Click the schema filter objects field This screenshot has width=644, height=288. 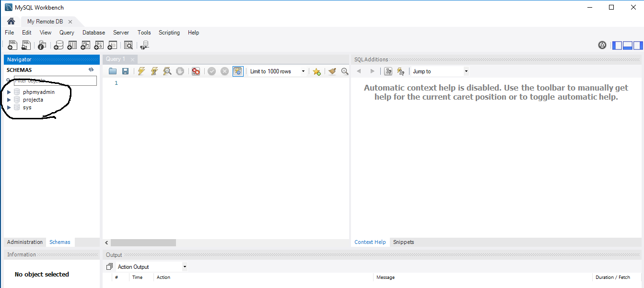pyautogui.click(x=55, y=81)
